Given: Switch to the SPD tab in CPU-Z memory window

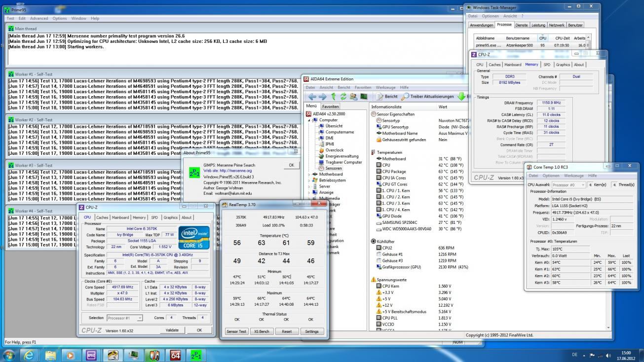Looking at the screenshot, I should click(546, 65).
